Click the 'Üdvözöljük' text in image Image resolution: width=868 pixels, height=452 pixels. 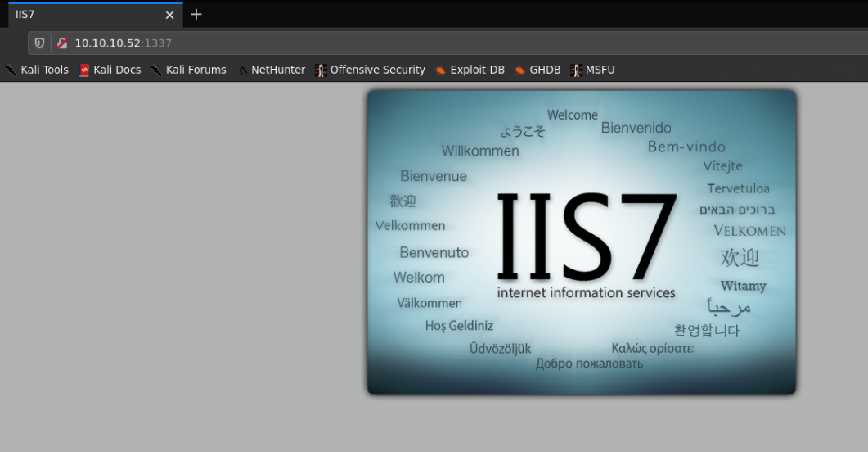click(500, 349)
